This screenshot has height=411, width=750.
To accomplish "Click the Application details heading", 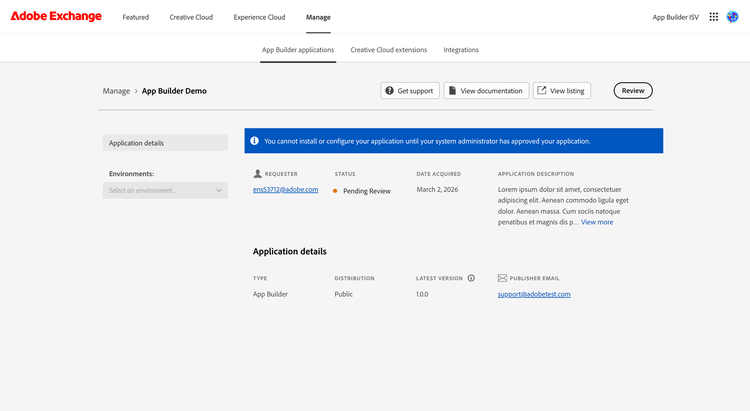I will 289,251.
